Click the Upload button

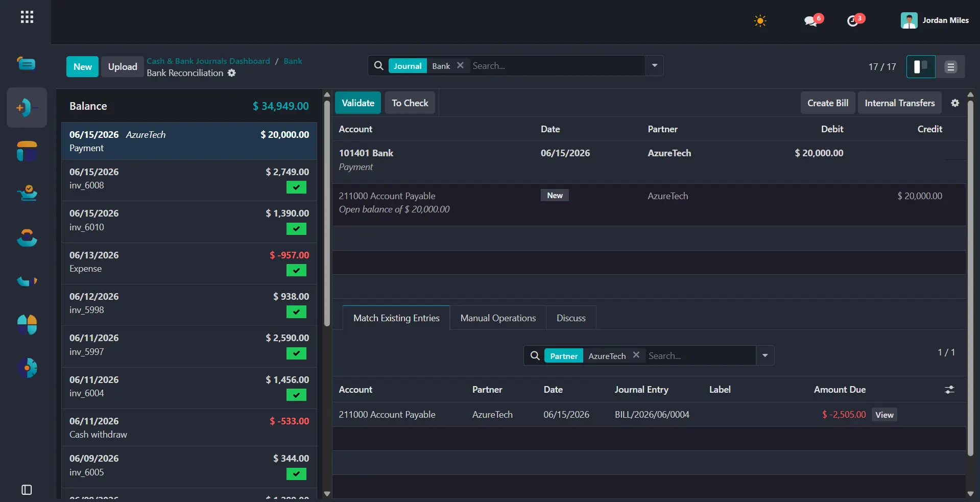(123, 67)
